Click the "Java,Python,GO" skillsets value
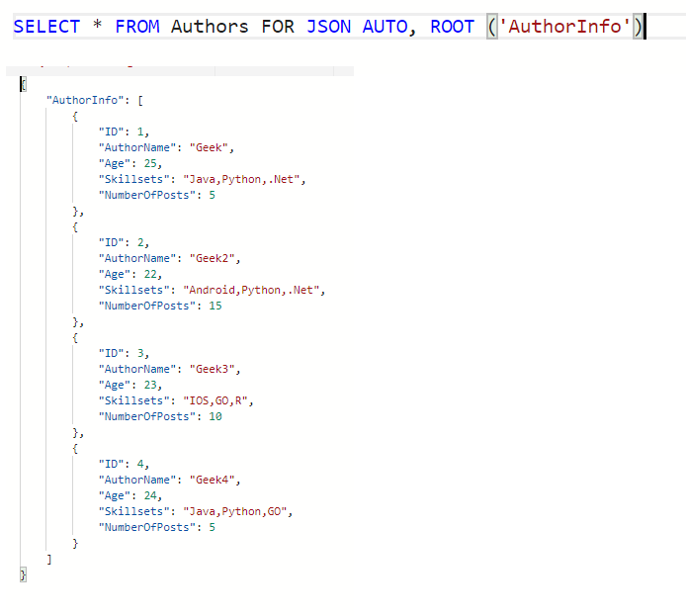This screenshot has height=616, width=686. pyautogui.click(x=239, y=511)
